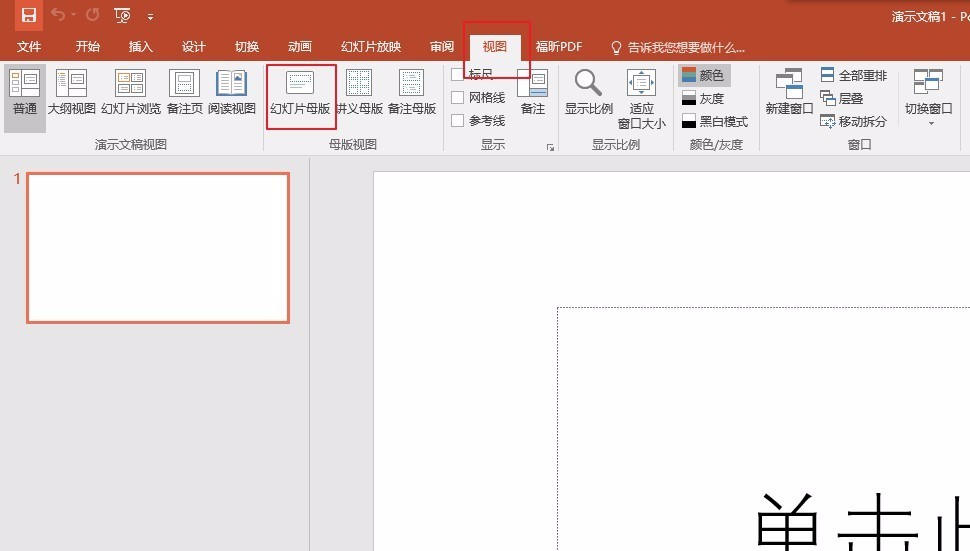This screenshot has width=970, height=551.
Task: Click 全部重排 arrange all windows
Action: pos(854,75)
